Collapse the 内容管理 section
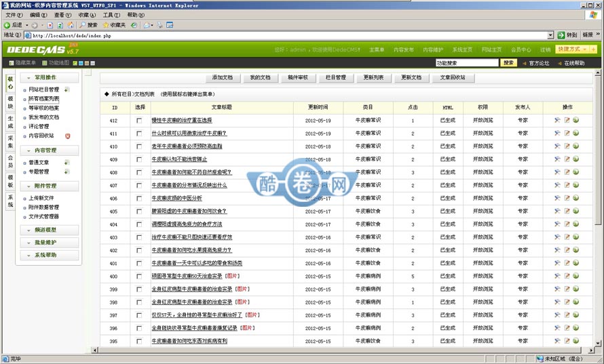604x364 pixels. [x=50, y=150]
